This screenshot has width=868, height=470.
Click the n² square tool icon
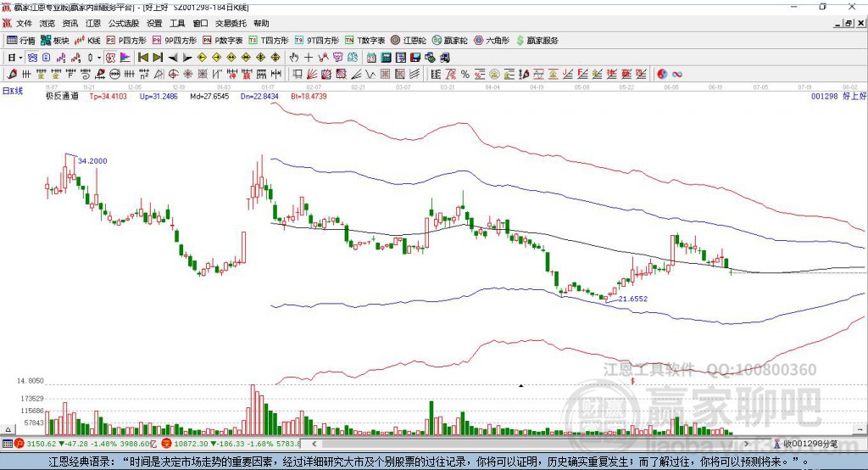144,75
